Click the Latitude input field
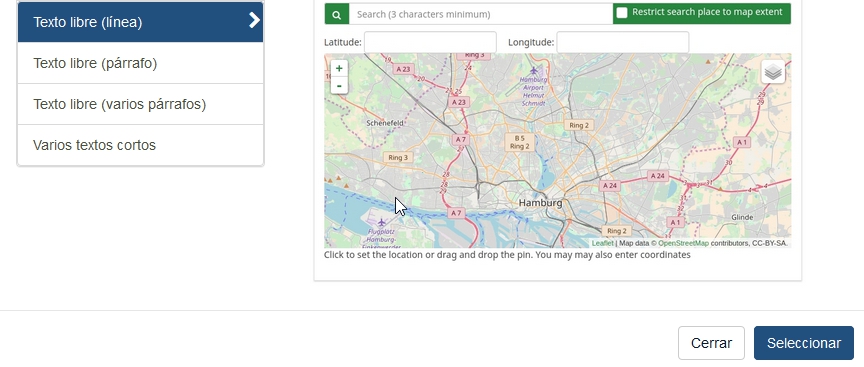The width and height of the screenshot is (864, 367). coord(430,42)
